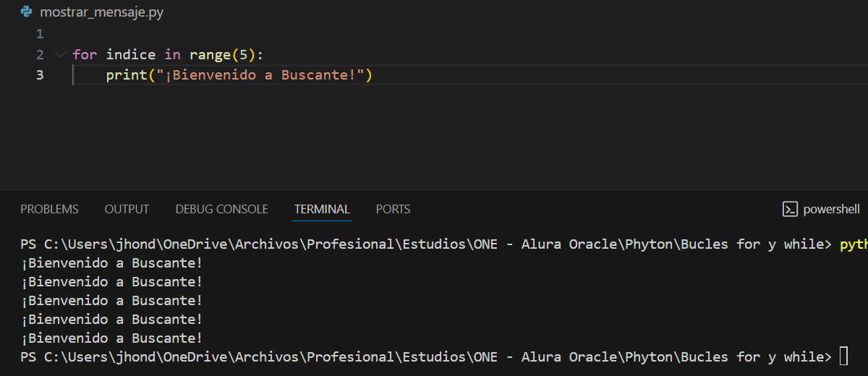Click the string "¡Bienvenido a Buscante!" in the editor
Viewport: 868px width, 376px height.
coord(260,74)
